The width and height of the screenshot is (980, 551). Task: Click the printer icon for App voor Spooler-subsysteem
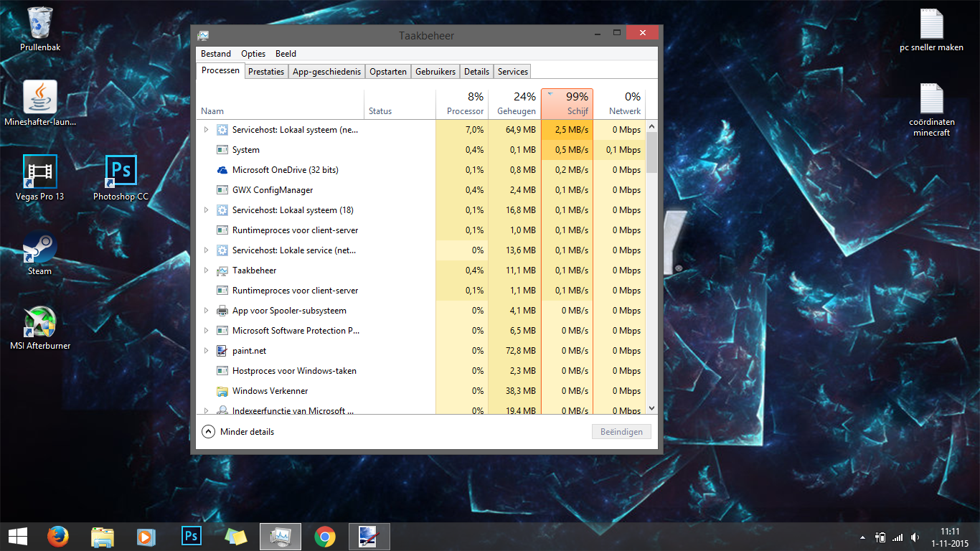point(222,311)
